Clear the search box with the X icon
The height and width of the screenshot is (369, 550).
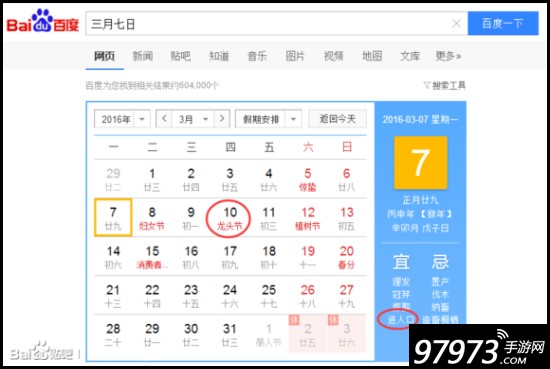click(456, 24)
